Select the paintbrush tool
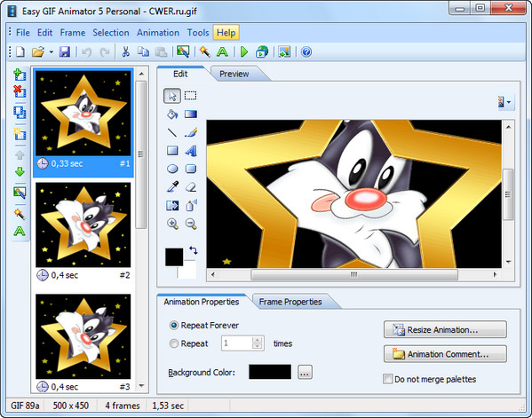532x418 pixels. pos(191,132)
